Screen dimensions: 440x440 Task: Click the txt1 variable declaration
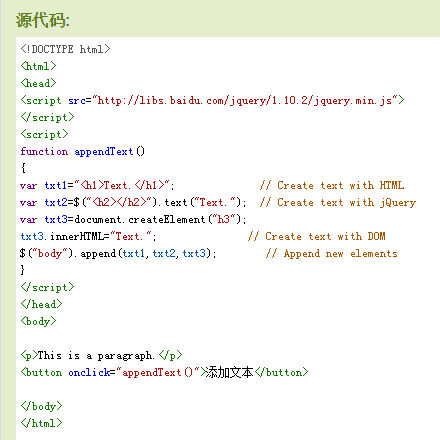97,185
